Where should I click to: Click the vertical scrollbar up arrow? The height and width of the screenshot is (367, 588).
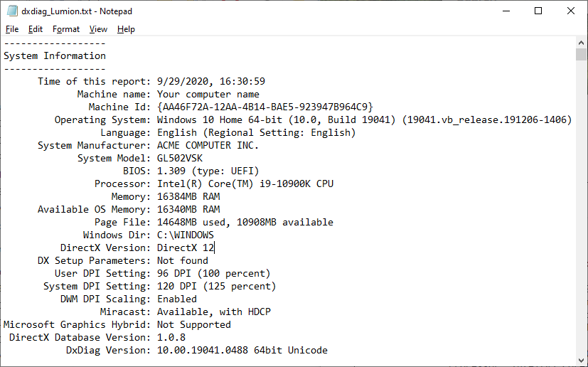pos(581,43)
